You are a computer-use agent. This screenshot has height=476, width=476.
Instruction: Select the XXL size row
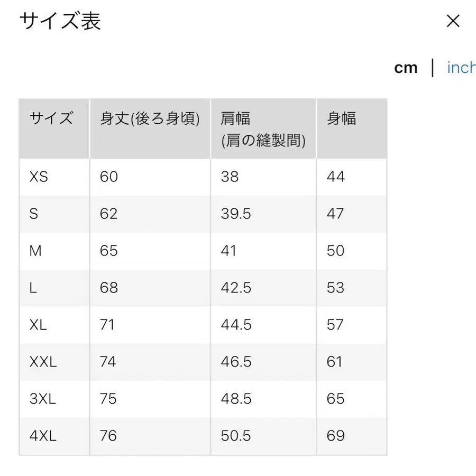pos(42,362)
